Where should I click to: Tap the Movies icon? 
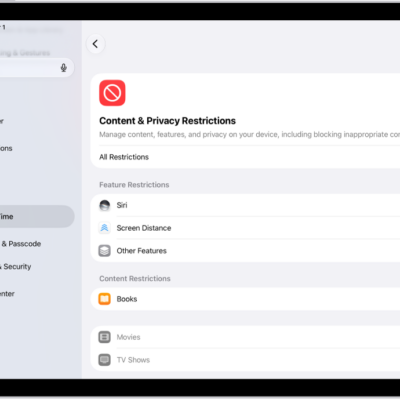coord(105,337)
